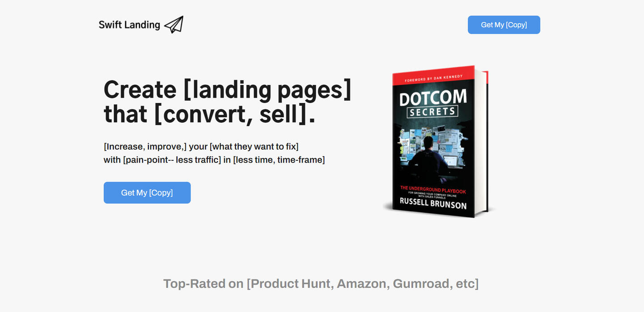
Task: Click the wall of monitors on book cover
Action: pyautogui.click(x=433, y=142)
